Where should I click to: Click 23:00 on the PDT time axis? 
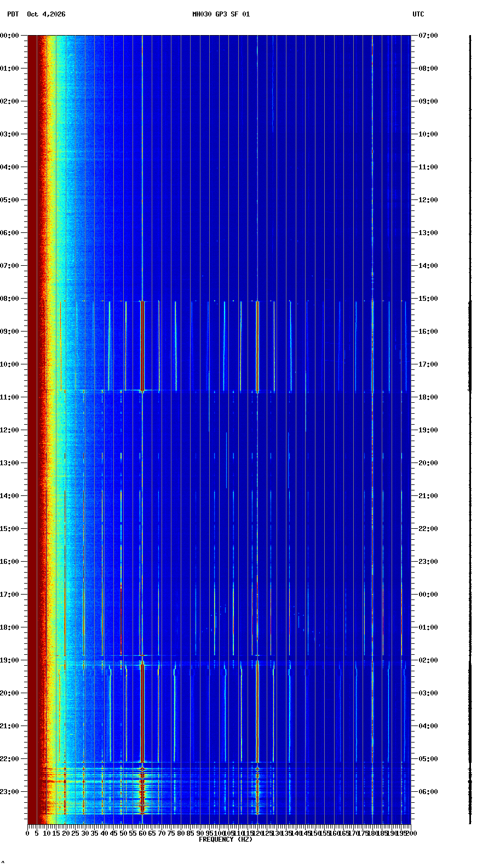9,792
